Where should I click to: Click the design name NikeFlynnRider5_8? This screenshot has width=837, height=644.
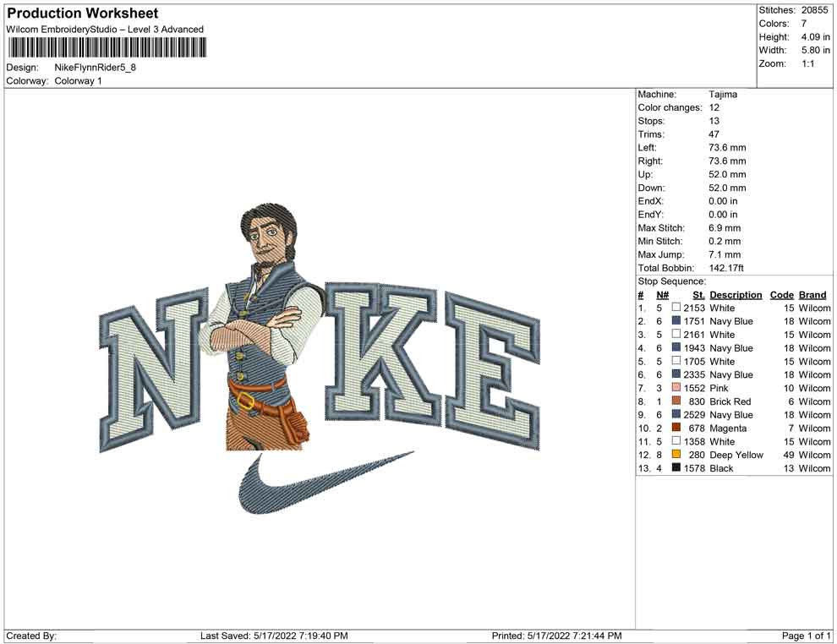pyautogui.click(x=95, y=68)
